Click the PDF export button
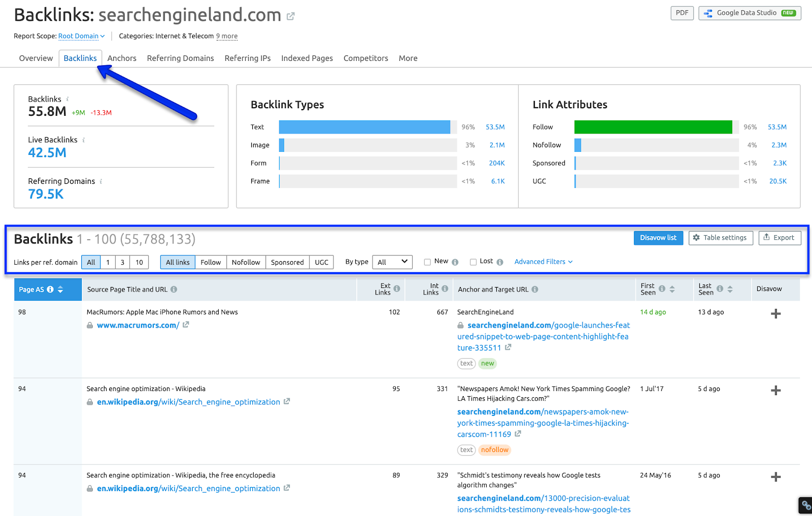 [682, 13]
